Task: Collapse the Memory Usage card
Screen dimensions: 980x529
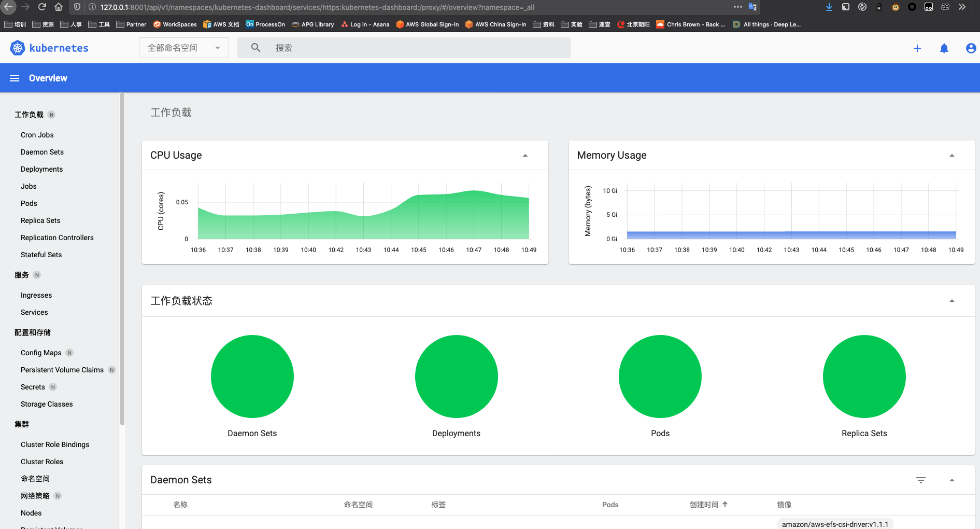Action: click(951, 156)
